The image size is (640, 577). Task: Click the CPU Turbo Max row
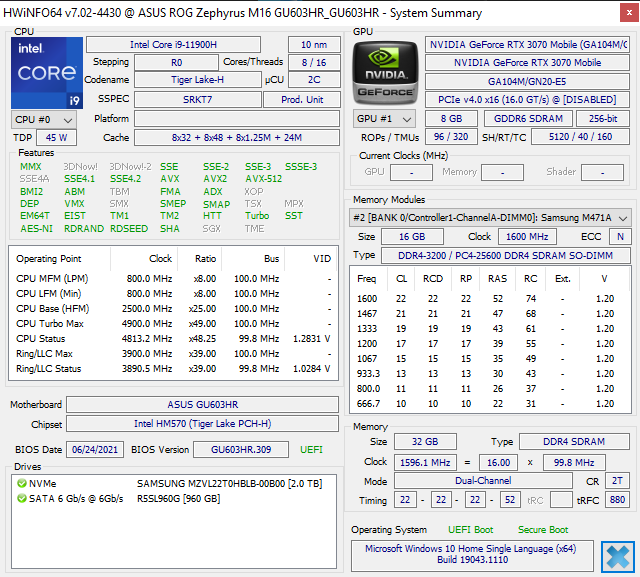172,323
